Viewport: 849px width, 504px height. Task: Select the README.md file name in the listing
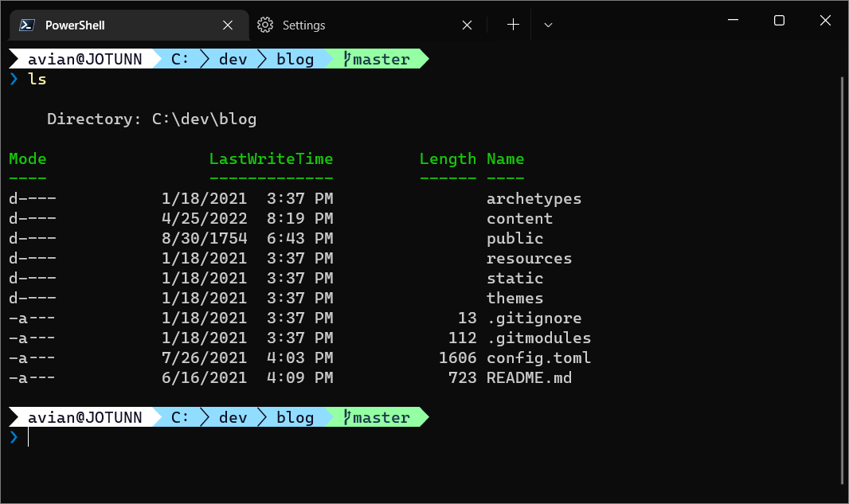529,377
